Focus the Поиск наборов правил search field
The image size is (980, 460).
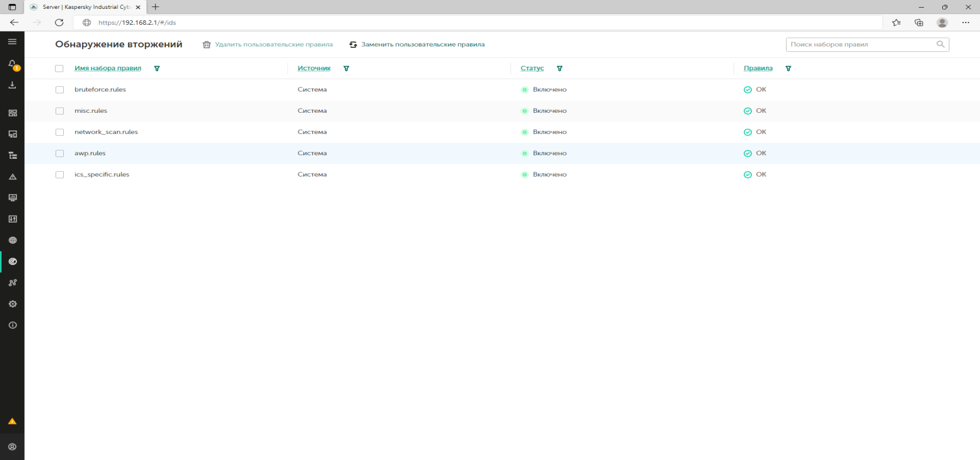[x=861, y=44]
